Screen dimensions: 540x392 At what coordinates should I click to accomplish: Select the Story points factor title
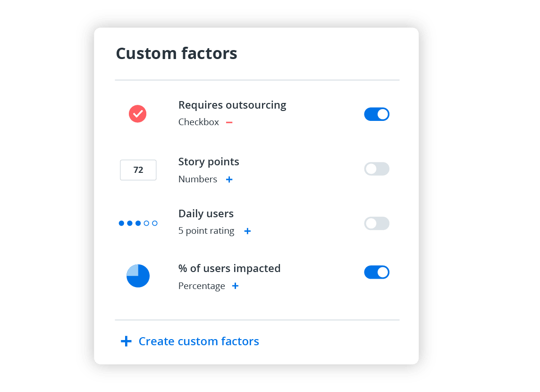pos(209,162)
